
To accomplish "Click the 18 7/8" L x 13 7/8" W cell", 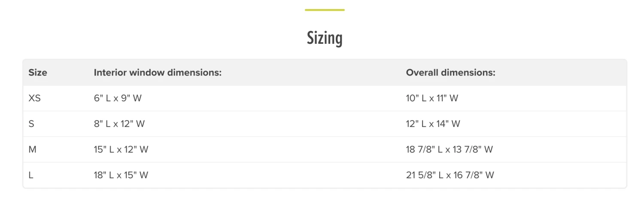I will point(449,150).
